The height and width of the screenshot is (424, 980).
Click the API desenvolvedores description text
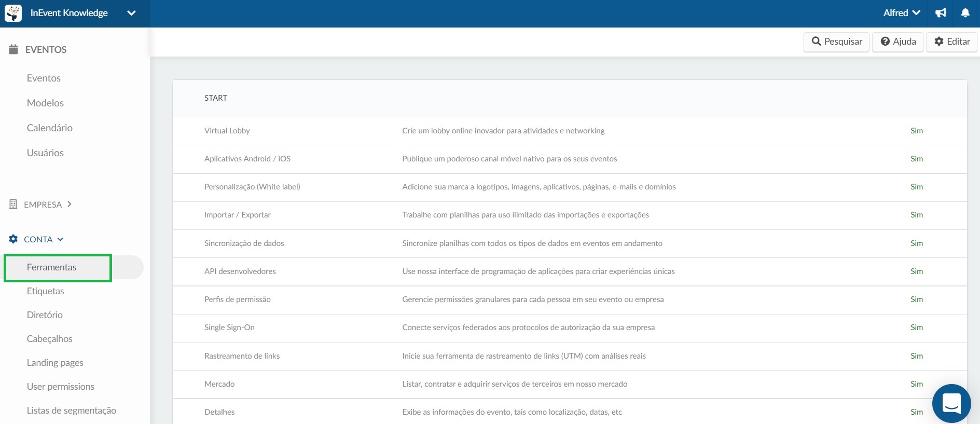click(539, 271)
